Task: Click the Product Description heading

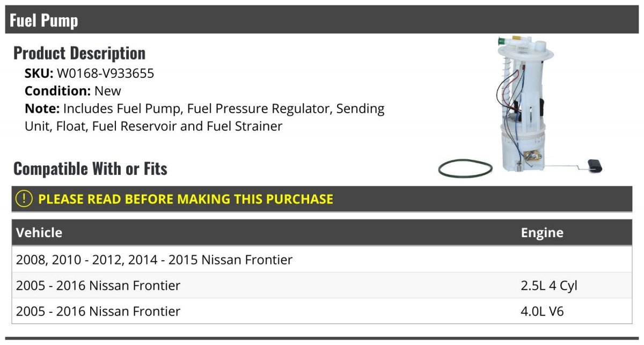Action: 79,53
